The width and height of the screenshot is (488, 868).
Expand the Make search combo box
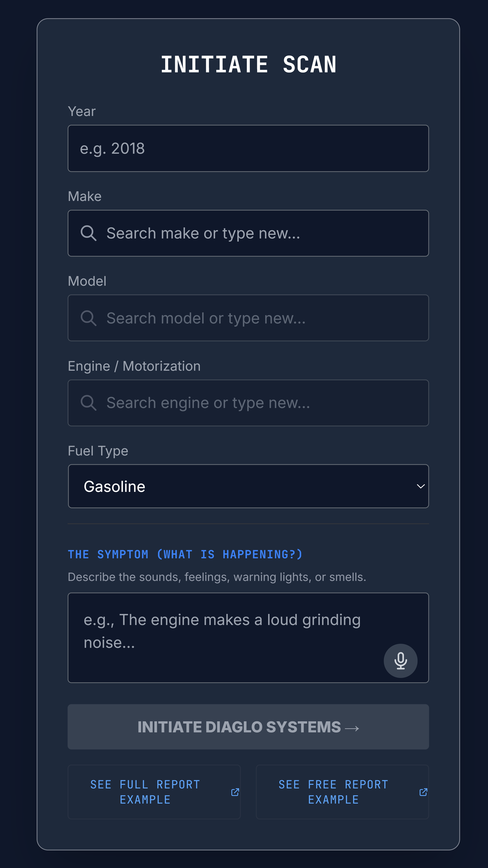point(248,233)
